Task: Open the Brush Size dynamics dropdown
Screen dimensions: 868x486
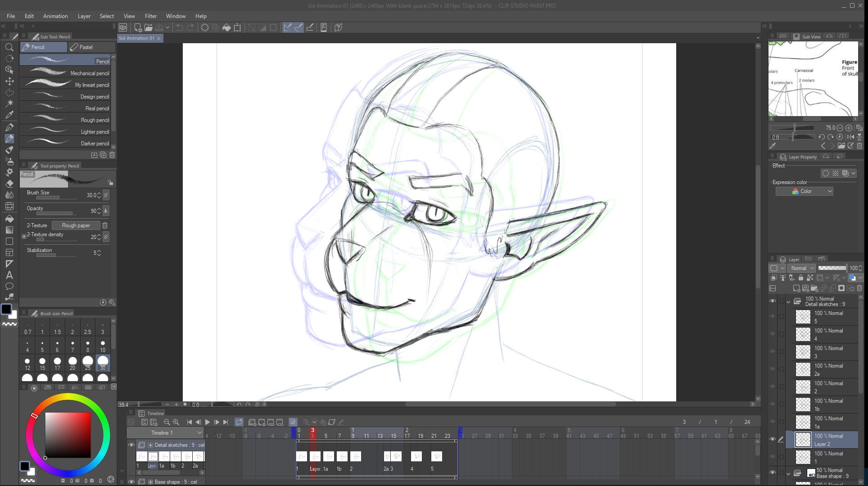Action: (106, 195)
